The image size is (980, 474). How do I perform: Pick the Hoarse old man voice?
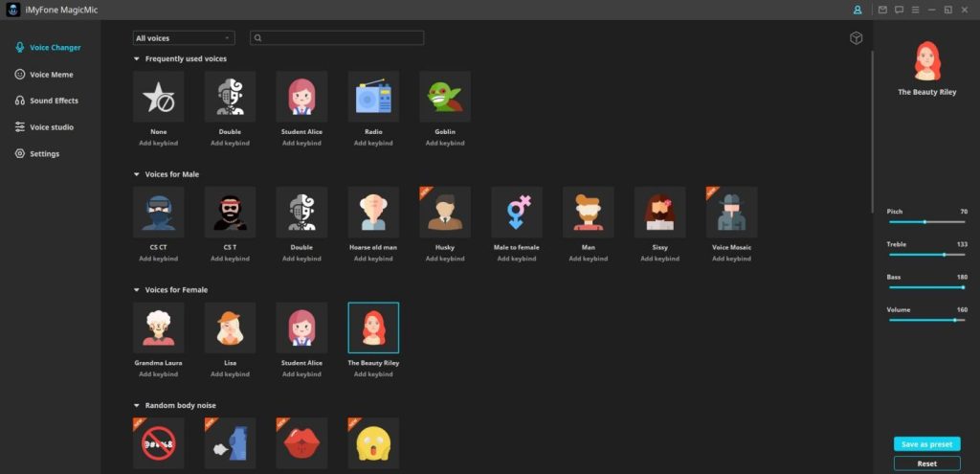(x=373, y=212)
